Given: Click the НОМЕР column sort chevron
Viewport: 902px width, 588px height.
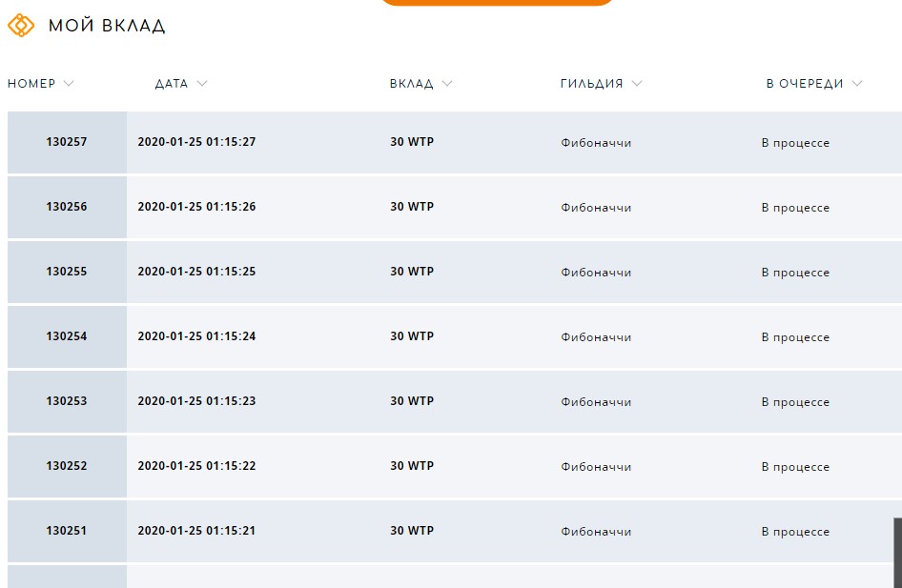Looking at the screenshot, I should tap(69, 83).
